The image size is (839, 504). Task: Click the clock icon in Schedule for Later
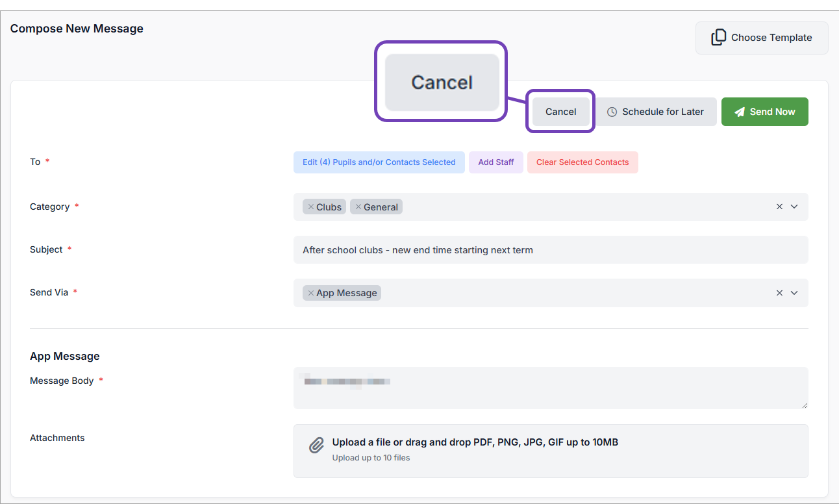612,112
